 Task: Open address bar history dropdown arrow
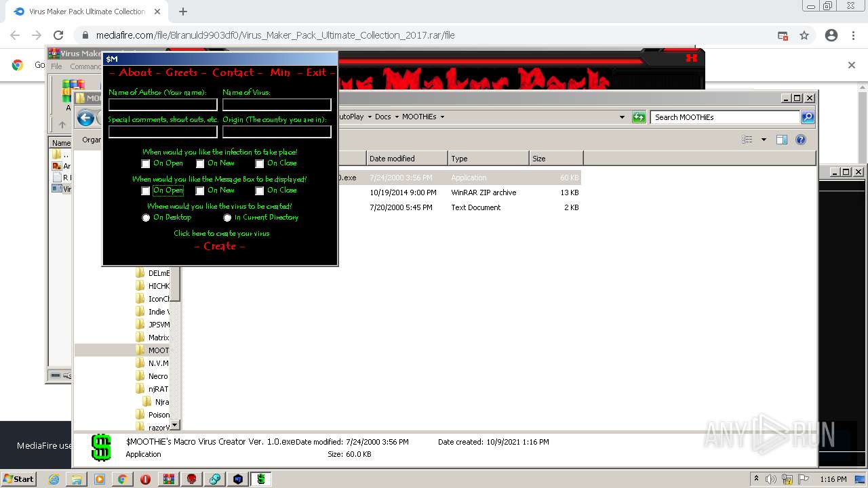[x=622, y=117]
